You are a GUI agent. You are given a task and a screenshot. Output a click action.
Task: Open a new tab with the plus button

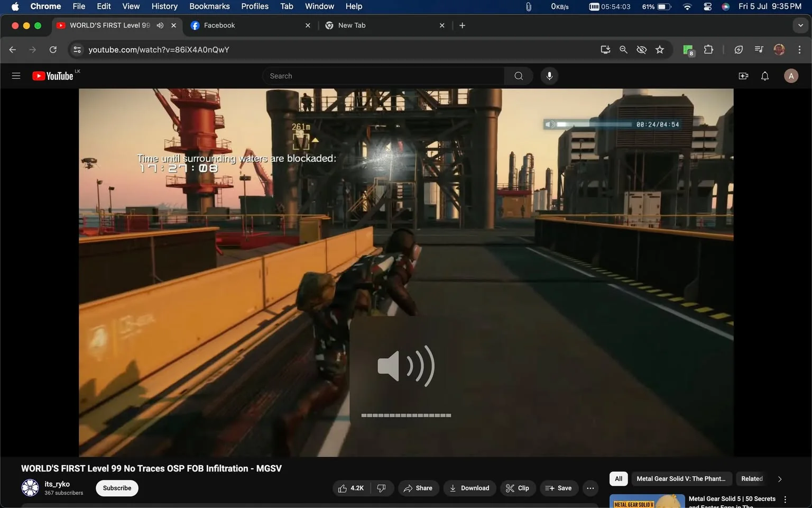coord(462,25)
